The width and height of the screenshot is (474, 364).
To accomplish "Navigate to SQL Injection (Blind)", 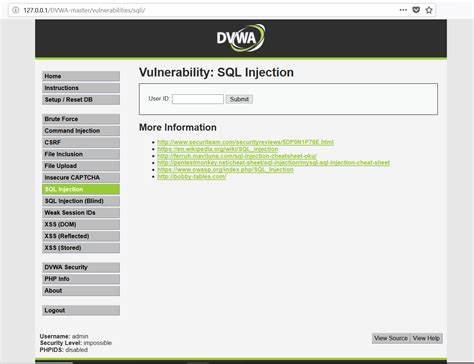I will pos(81,201).
